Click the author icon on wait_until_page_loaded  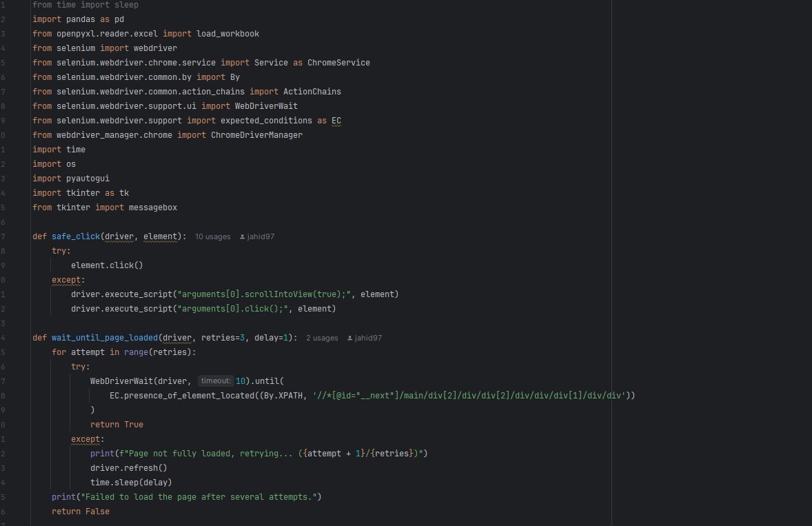pos(349,338)
